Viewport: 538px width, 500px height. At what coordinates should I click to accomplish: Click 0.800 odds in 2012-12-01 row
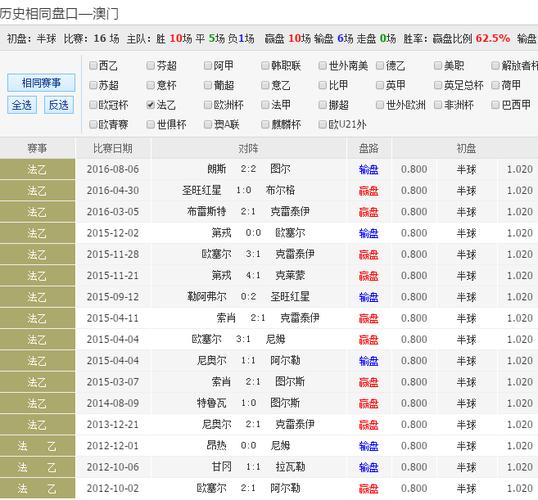tap(414, 446)
